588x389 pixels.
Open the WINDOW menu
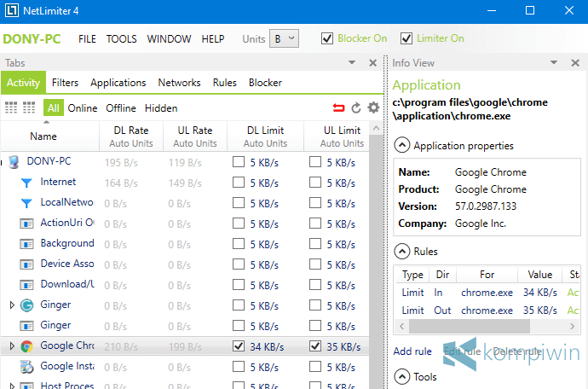click(169, 38)
